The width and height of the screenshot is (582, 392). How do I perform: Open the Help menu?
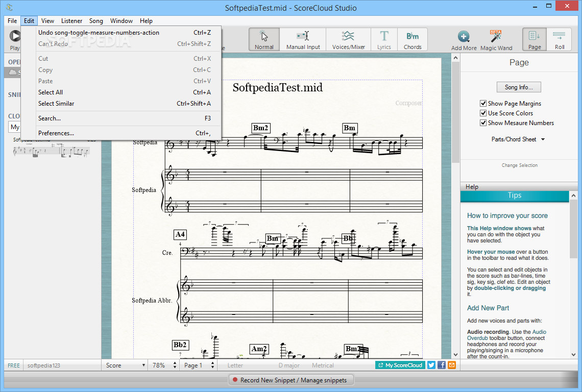click(x=146, y=21)
